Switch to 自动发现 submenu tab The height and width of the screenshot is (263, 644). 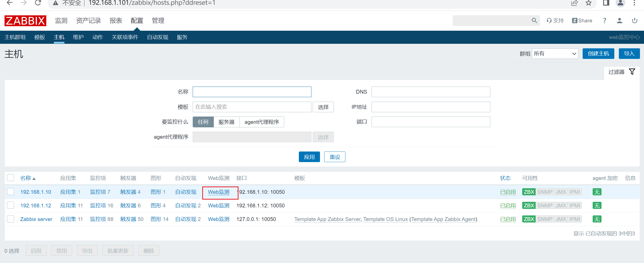pyautogui.click(x=158, y=37)
